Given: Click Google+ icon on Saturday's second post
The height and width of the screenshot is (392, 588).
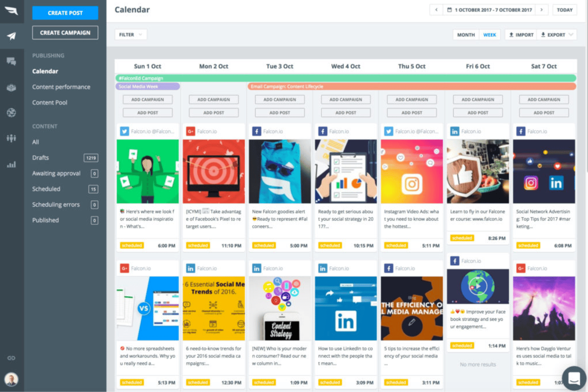Looking at the screenshot, I should (521, 268).
